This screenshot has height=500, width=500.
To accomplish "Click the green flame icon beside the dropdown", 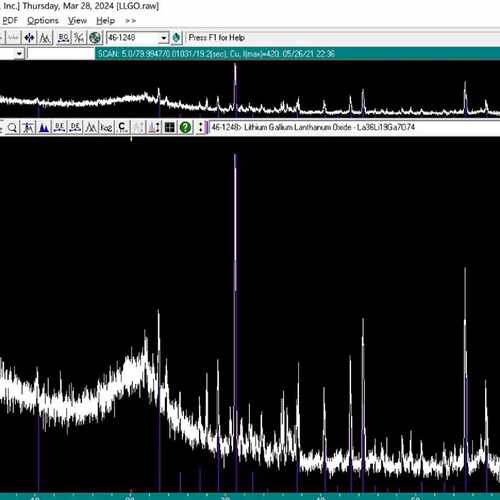I will click(176, 38).
